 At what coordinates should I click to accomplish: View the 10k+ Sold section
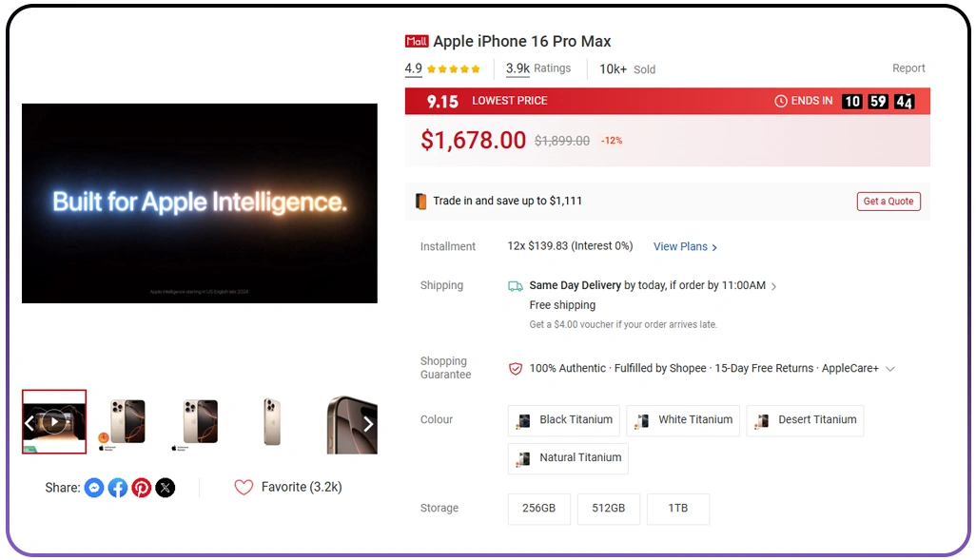click(626, 68)
